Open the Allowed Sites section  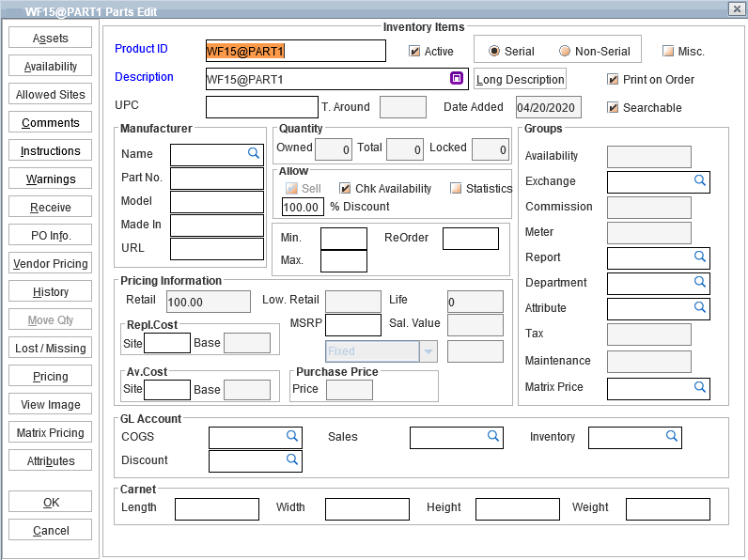51,95
